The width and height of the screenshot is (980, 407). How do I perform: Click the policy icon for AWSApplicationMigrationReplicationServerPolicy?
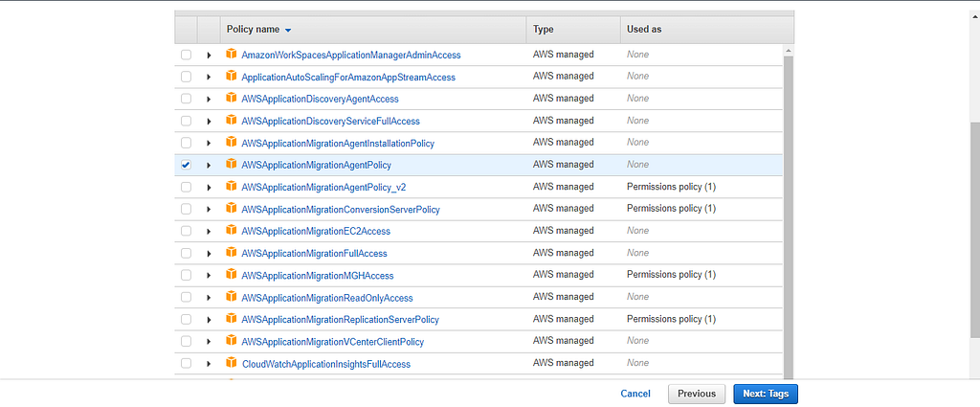[x=232, y=319]
